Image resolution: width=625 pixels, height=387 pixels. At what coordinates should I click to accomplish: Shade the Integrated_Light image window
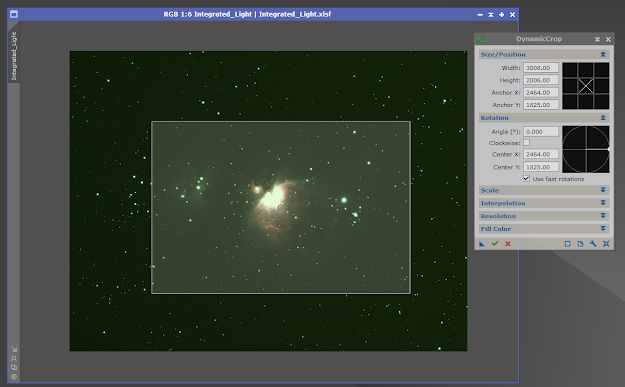click(491, 15)
